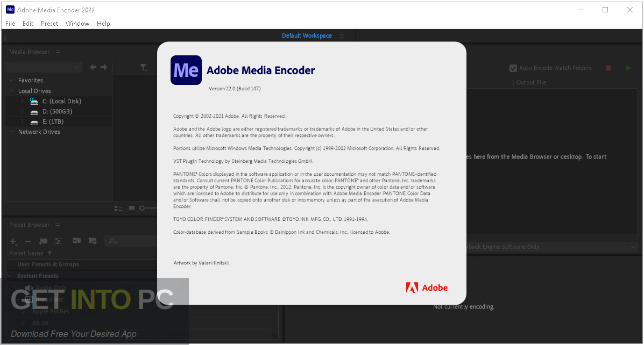This screenshot has width=644, height=345.
Task: Open the Help menu
Action: [x=103, y=24]
